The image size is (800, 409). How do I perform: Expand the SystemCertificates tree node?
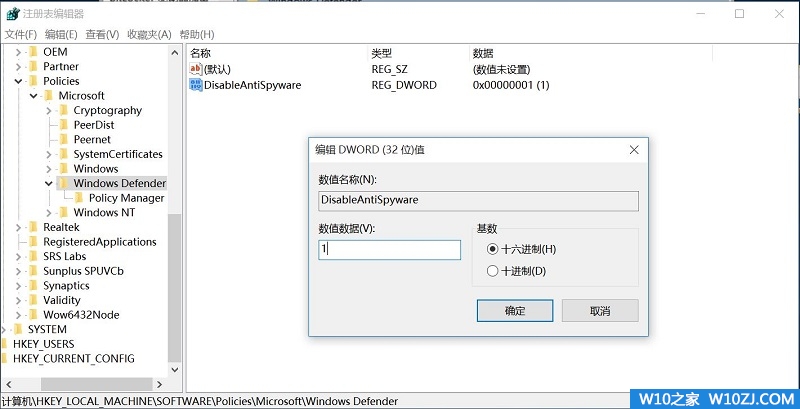pos(49,155)
